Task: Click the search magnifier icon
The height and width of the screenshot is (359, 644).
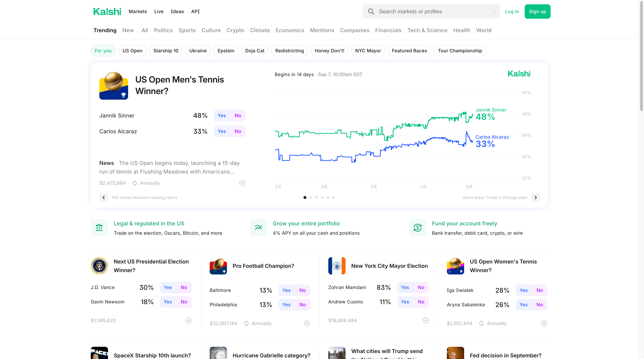Action: click(x=371, y=12)
